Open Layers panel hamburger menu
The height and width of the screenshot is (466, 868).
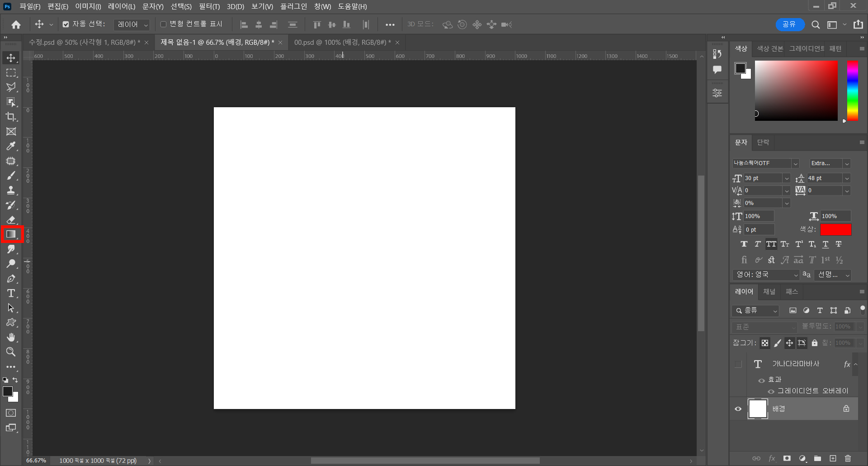862,292
